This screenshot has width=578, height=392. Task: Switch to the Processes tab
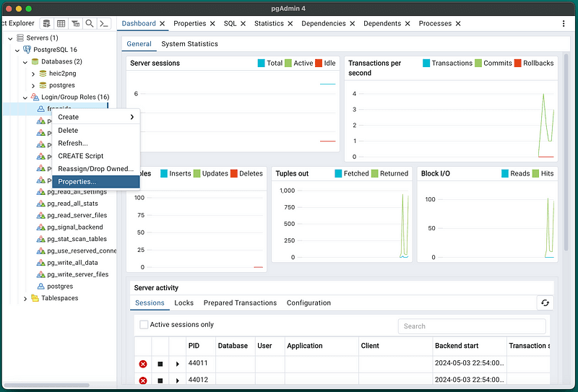(x=435, y=24)
